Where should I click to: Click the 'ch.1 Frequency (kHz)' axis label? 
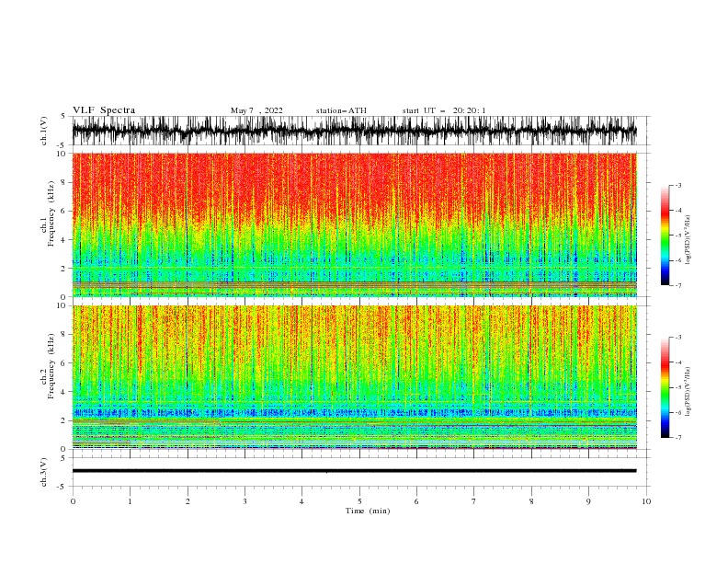coord(48,213)
